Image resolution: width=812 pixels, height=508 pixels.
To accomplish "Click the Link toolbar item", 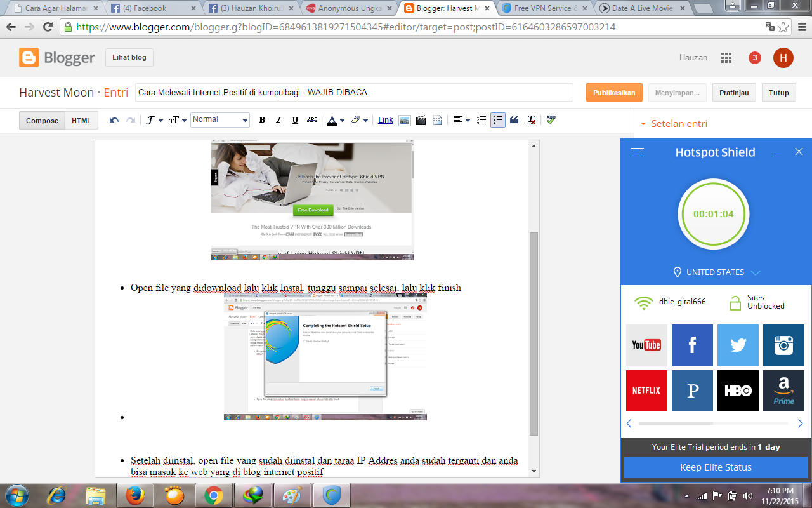I will tap(386, 120).
